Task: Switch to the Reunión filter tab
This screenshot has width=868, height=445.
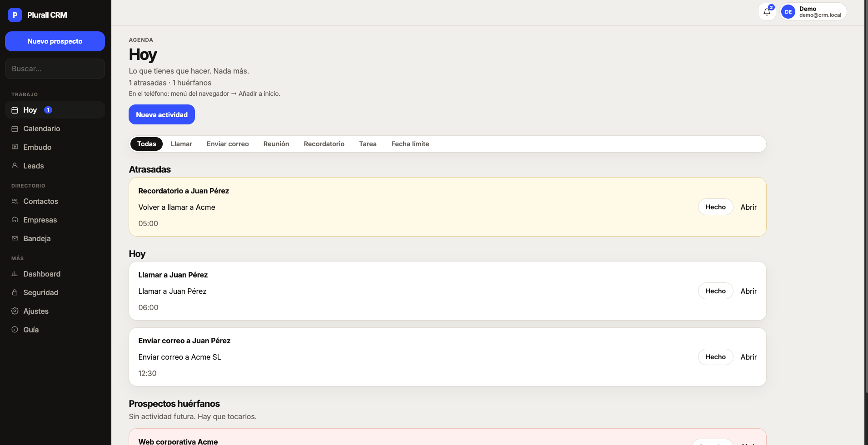Action: tap(276, 144)
